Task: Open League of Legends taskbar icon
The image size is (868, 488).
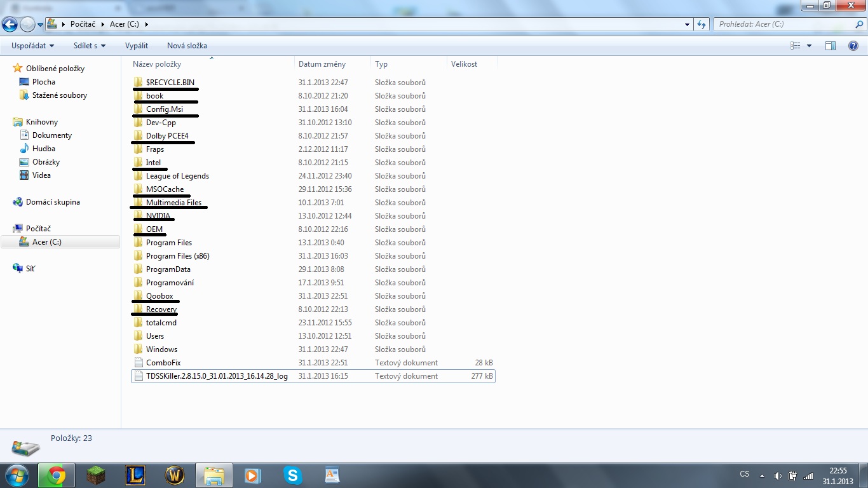Action: pyautogui.click(x=135, y=475)
